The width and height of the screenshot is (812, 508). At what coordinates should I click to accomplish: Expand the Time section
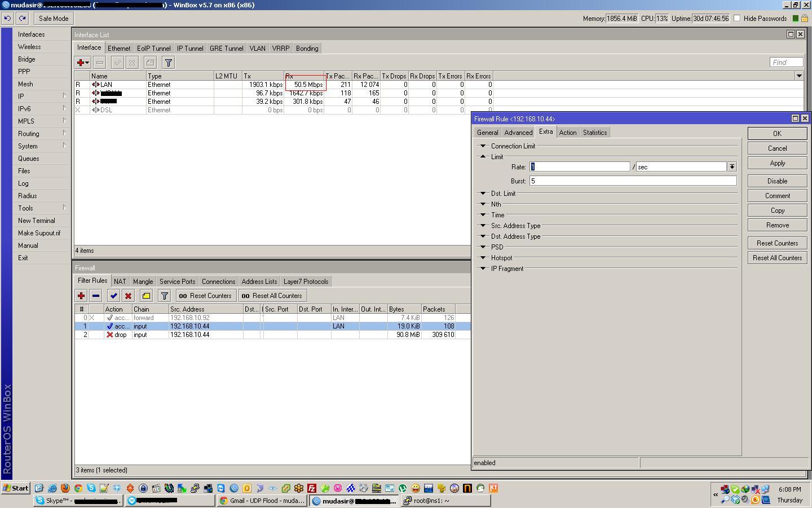pyautogui.click(x=483, y=215)
